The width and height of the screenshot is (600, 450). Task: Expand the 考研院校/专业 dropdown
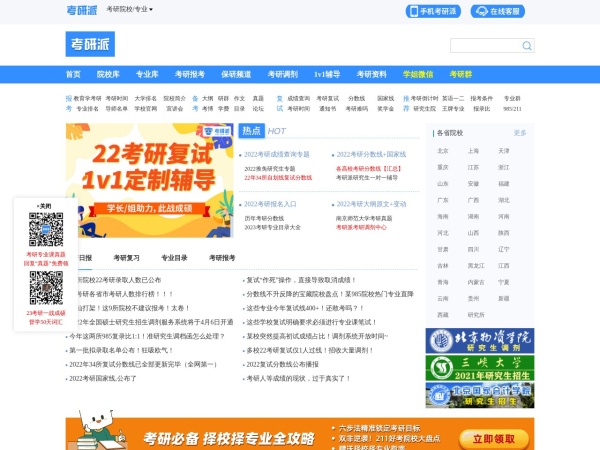(x=129, y=9)
